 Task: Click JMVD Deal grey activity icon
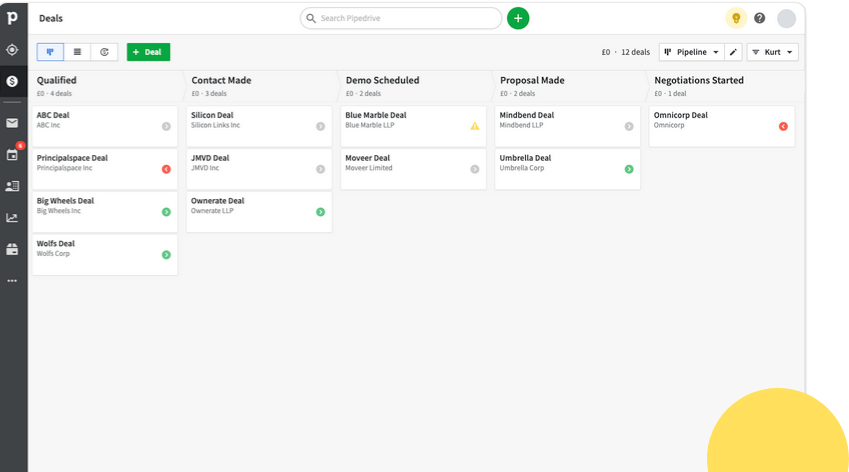click(x=321, y=169)
